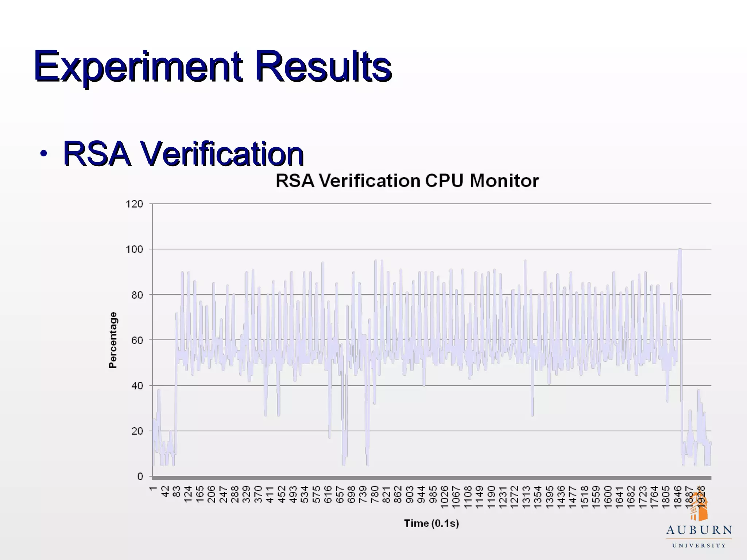
Task: Select the RSA Verification bullet text
Action: click(x=183, y=154)
